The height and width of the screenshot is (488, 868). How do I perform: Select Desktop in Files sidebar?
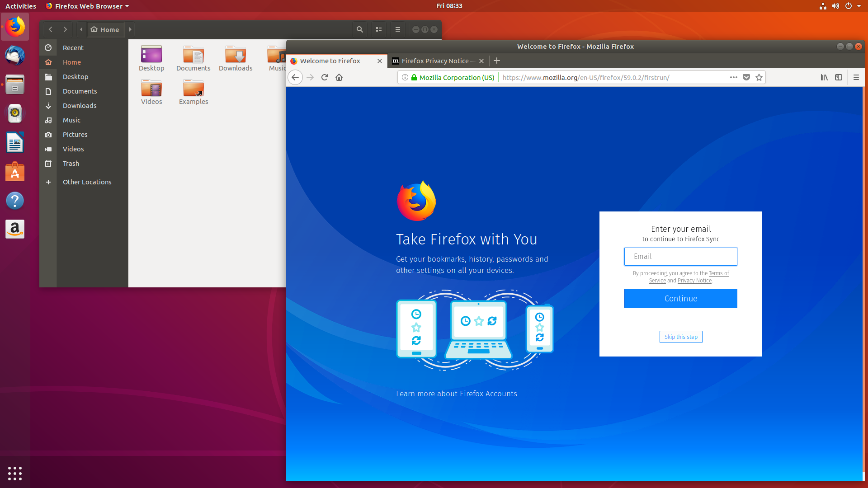[x=84, y=77]
